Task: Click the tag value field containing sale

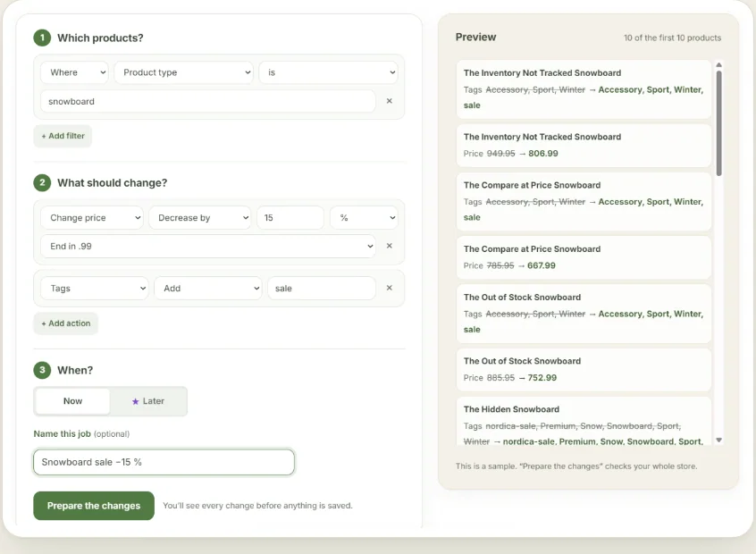Action: tap(322, 288)
